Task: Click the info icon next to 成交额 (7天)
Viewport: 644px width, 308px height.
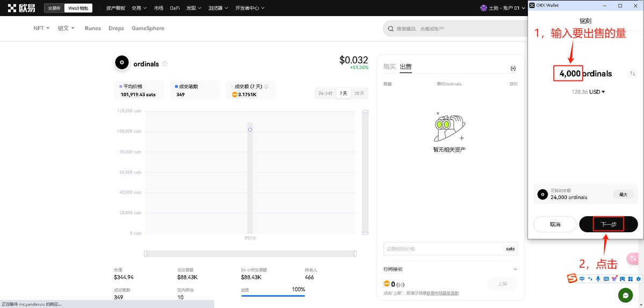Action: 266,86
